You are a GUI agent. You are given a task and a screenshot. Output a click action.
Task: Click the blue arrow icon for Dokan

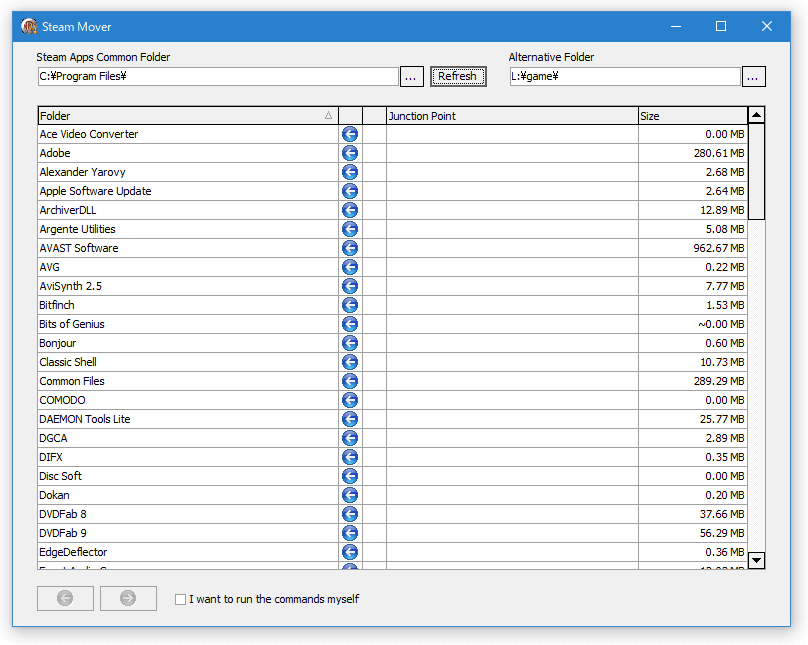[350, 496]
